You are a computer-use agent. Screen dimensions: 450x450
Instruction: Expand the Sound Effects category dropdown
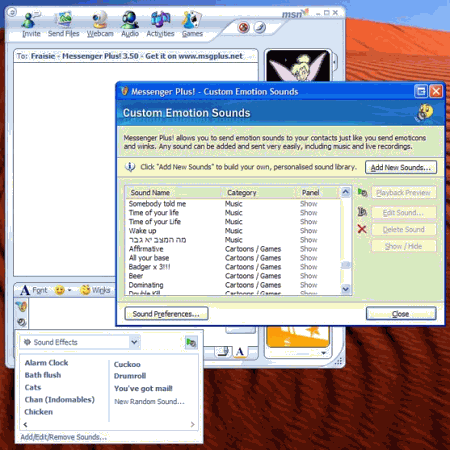coord(134,342)
